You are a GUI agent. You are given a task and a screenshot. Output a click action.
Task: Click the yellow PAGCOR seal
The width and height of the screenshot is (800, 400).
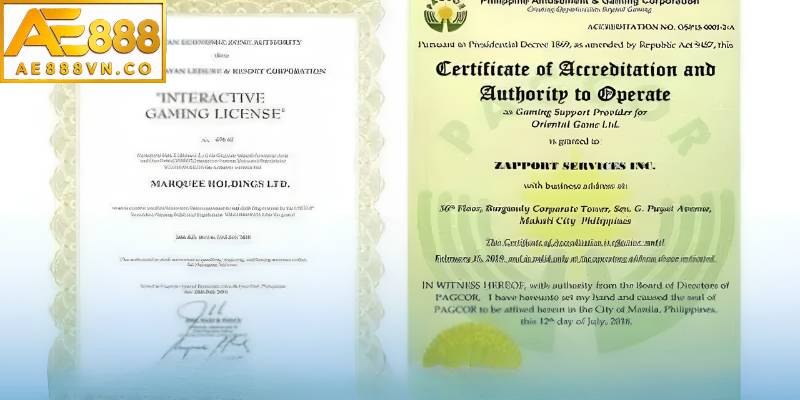click(471, 348)
